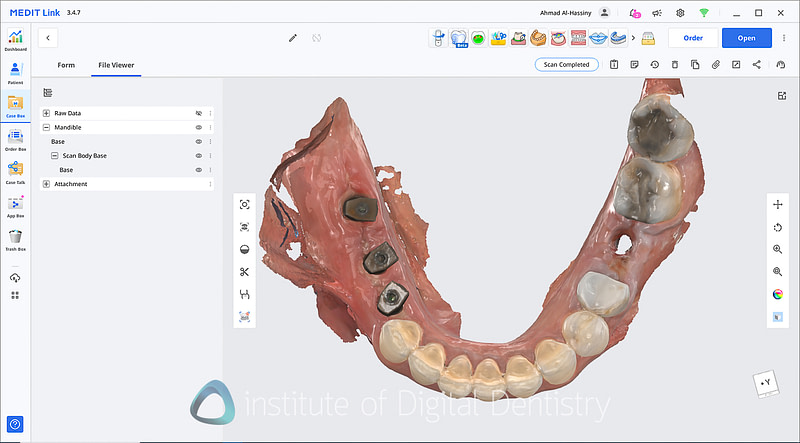Launch the blue splint tray app icon
This screenshot has height=443, width=800.
[x=618, y=38]
